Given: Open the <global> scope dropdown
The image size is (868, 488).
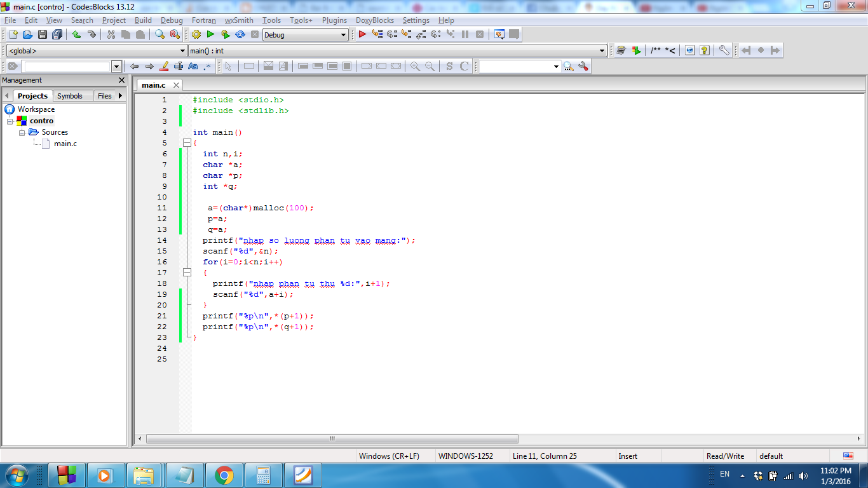Looking at the screenshot, I should [182, 51].
